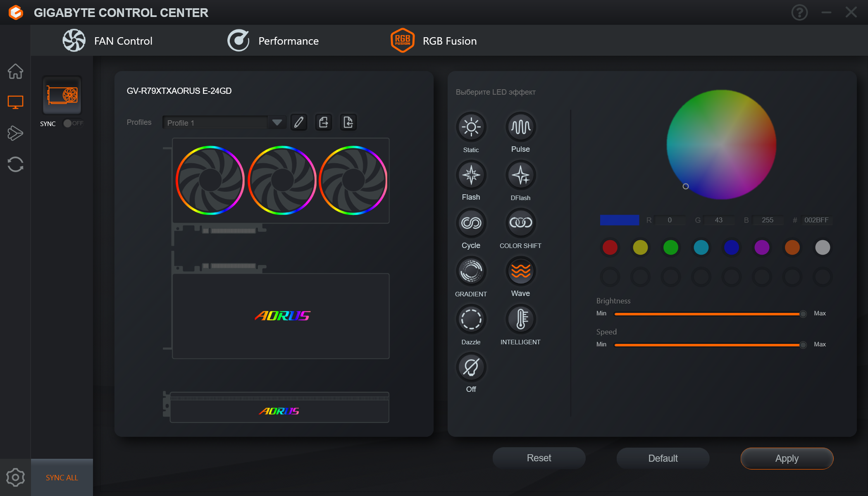Image resolution: width=868 pixels, height=496 pixels.
Task: Activate the Wave lighting effect
Action: click(520, 272)
